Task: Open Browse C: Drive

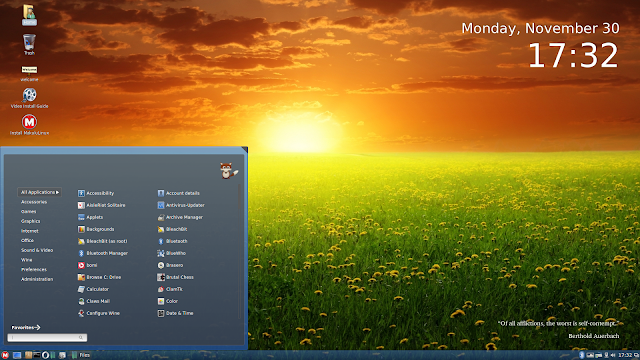Action: (100, 277)
